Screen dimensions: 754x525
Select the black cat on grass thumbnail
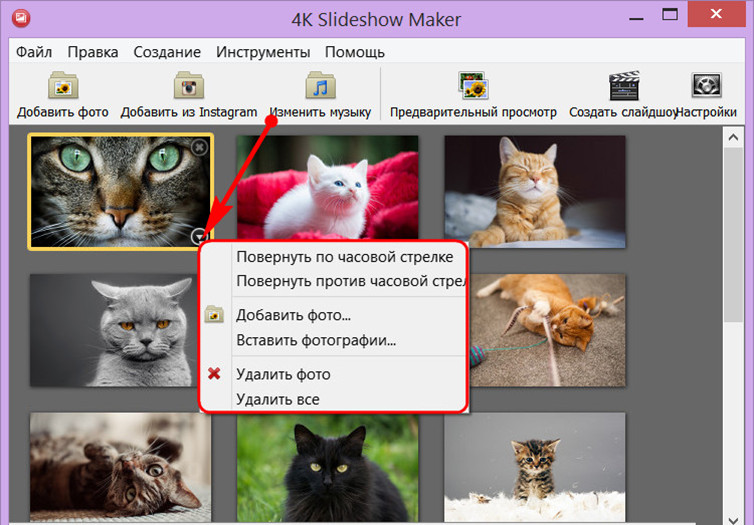(x=327, y=469)
